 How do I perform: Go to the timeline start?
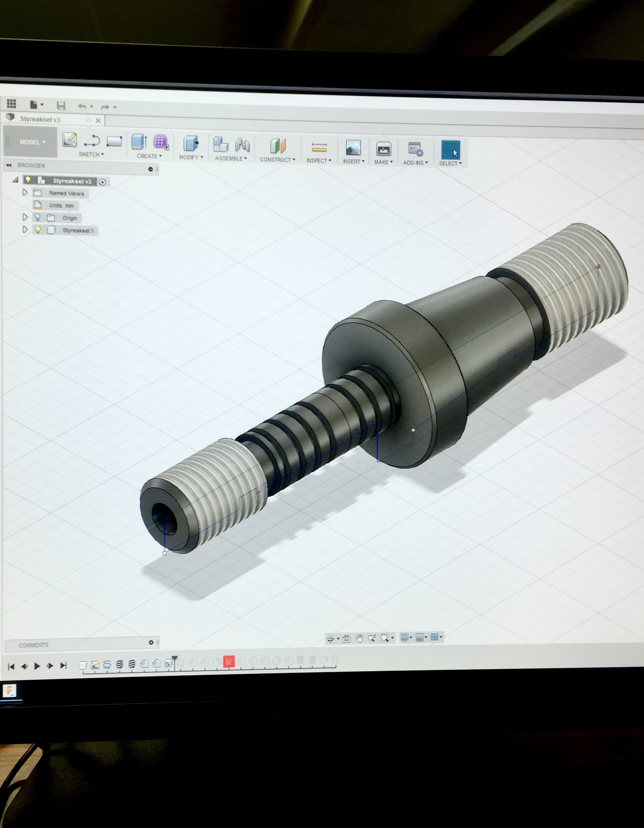coord(11,666)
